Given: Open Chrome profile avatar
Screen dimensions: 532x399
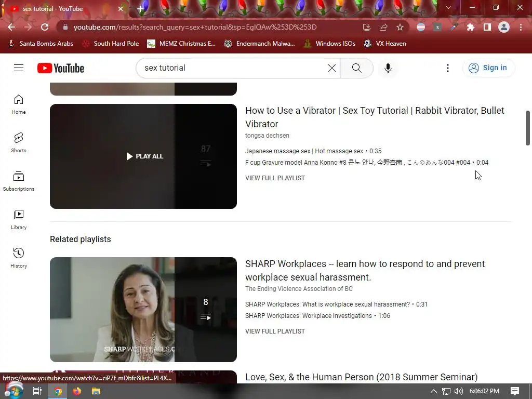Looking at the screenshot, I should pos(504,27).
